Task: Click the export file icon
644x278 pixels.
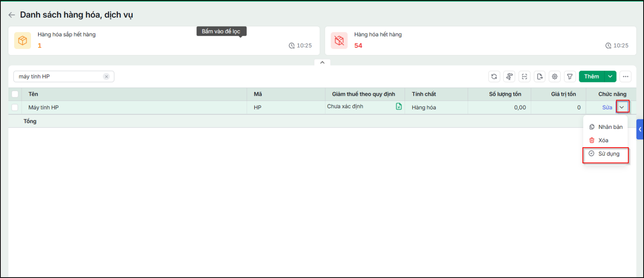Action: [x=540, y=76]
